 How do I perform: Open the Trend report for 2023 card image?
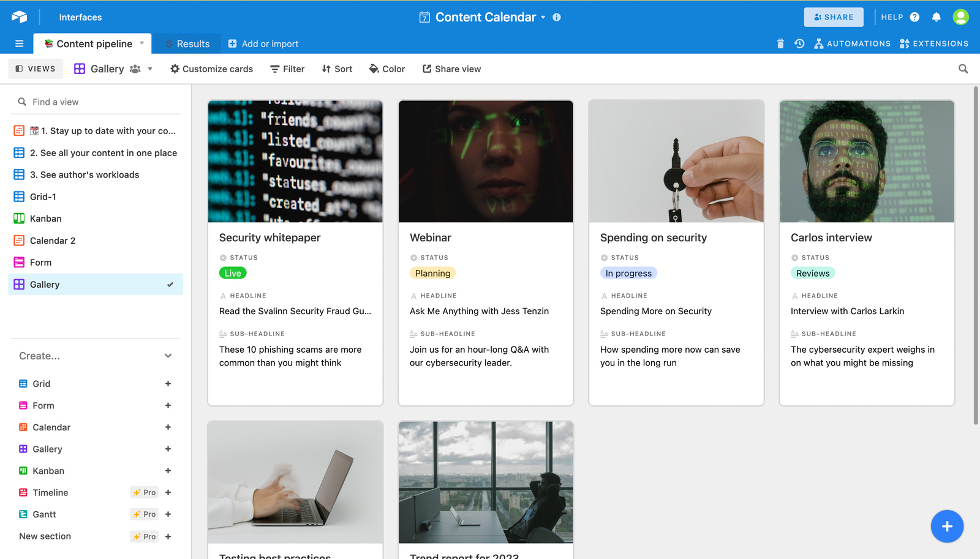pyautogui.click(x=486, y=482)
